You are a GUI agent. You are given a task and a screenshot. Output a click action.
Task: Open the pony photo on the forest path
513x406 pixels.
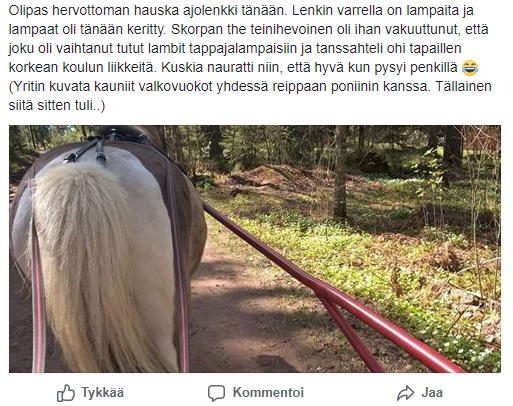pyautogui.click(x=255, y=249)
